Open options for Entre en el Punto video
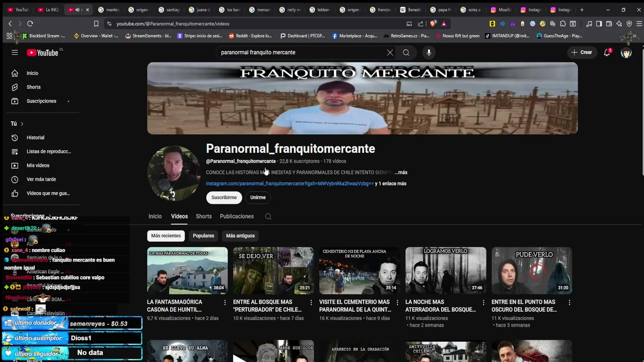The height and width of the screenshot is (362, 644). pos(569,302)
